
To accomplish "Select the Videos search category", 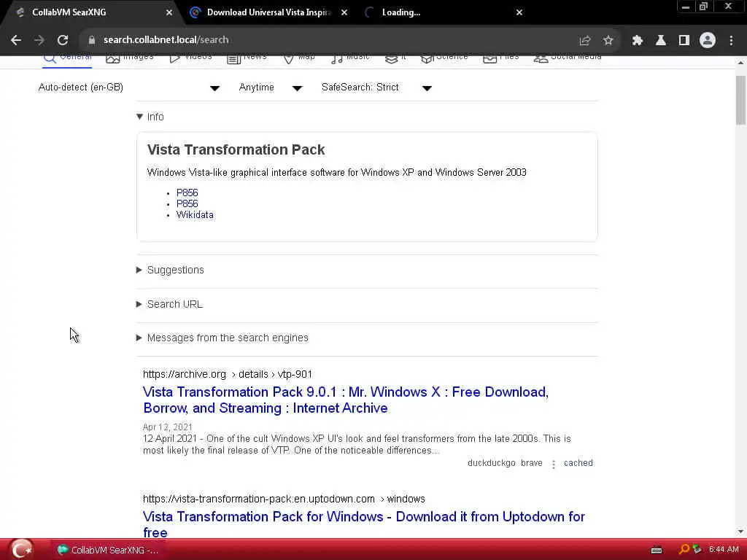I will pos(190,58).
